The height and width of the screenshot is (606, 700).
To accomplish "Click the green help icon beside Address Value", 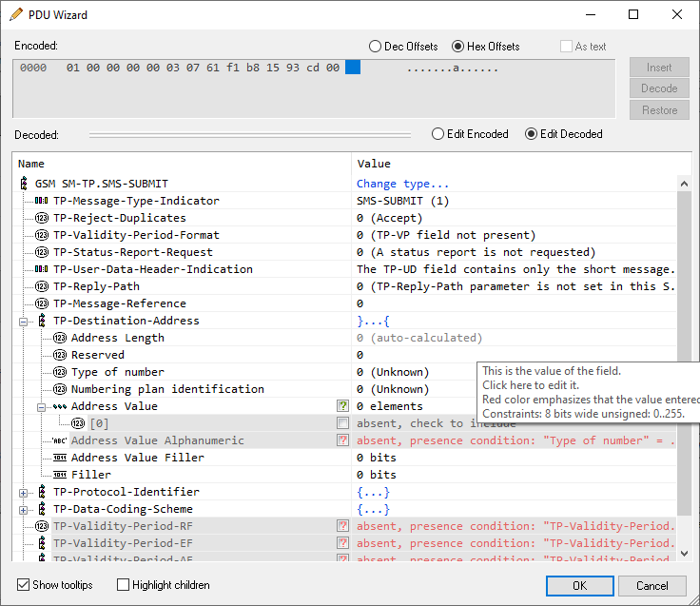I will click(x=342, y=406).
